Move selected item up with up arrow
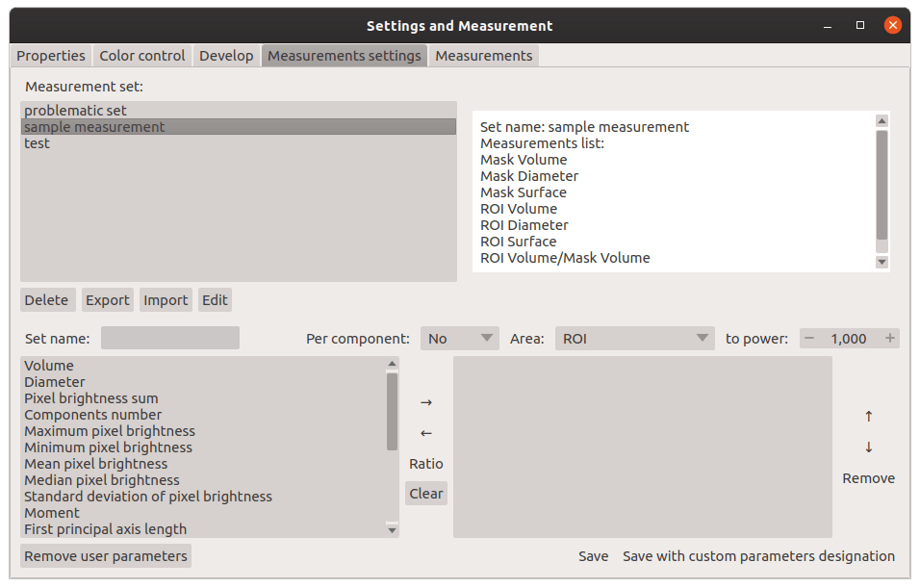 (x=869, y=416)
